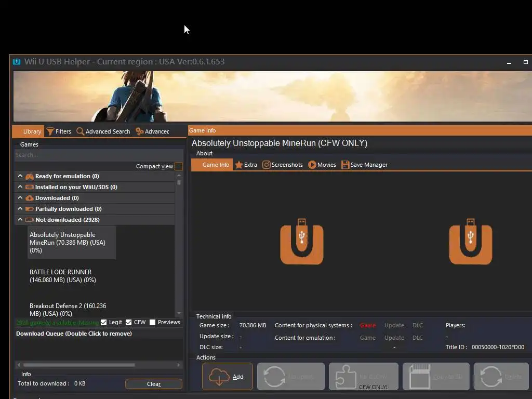Click the left USB Helper placeholder thumbnail

click(x=302, y=242)
